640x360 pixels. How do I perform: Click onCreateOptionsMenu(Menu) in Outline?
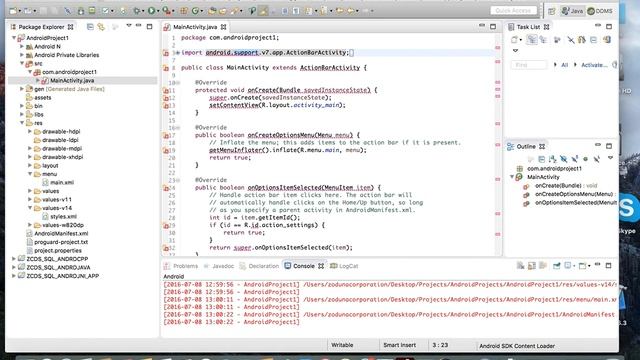pyautogui.click(x=574, y=194)
